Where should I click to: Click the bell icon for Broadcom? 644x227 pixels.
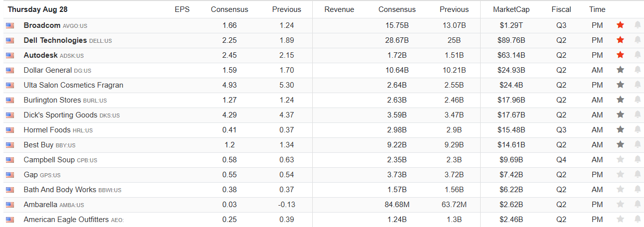tap(638, 25)
